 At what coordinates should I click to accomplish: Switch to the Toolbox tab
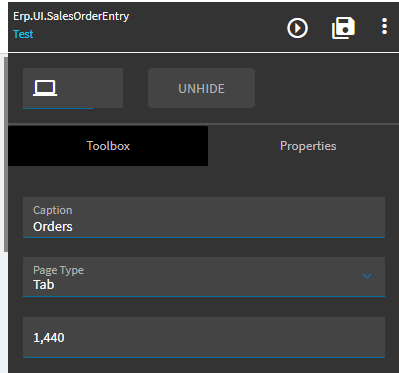(108, 146)
